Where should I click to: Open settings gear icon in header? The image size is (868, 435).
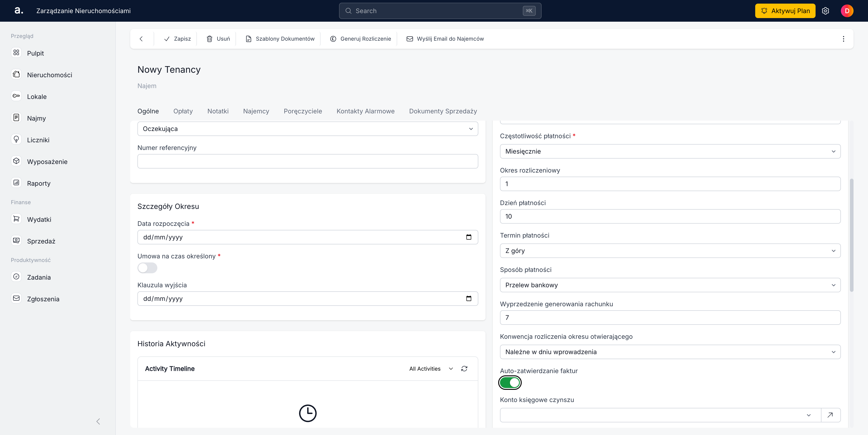[x=826, y=11]
